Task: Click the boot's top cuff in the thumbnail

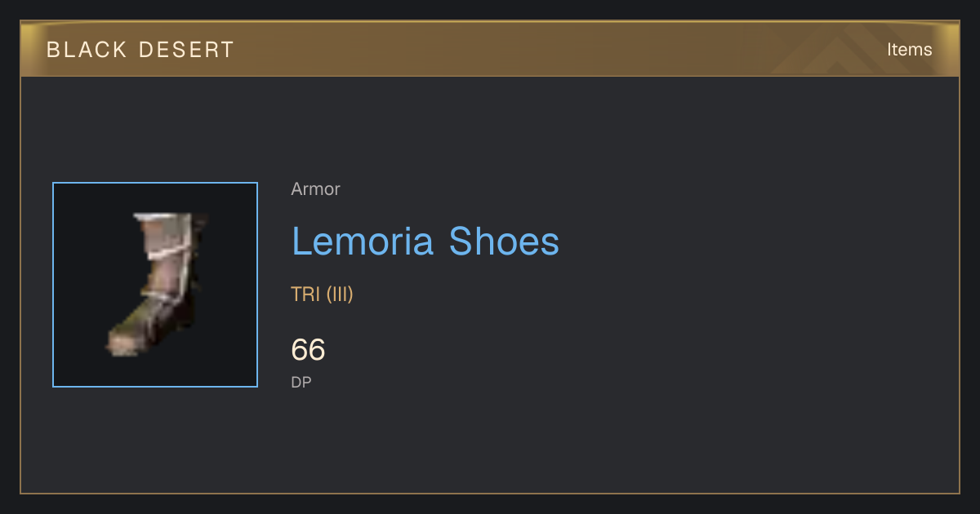Action: [166, 219]
